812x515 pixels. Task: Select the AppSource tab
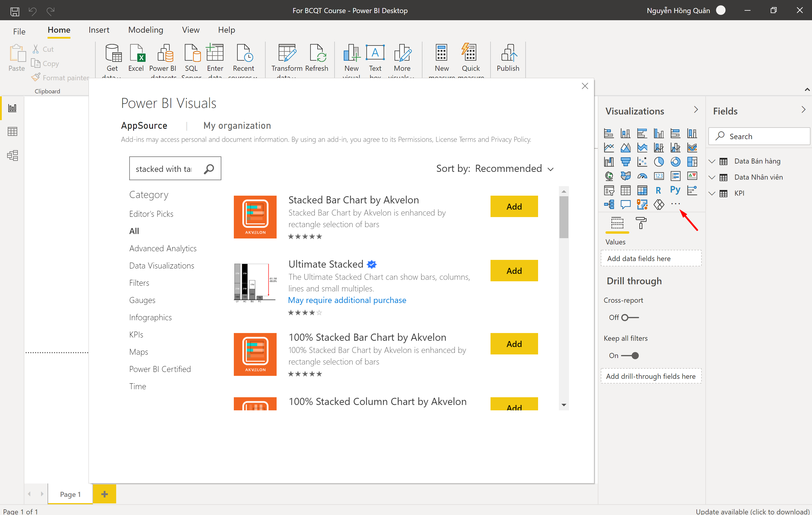144,125
